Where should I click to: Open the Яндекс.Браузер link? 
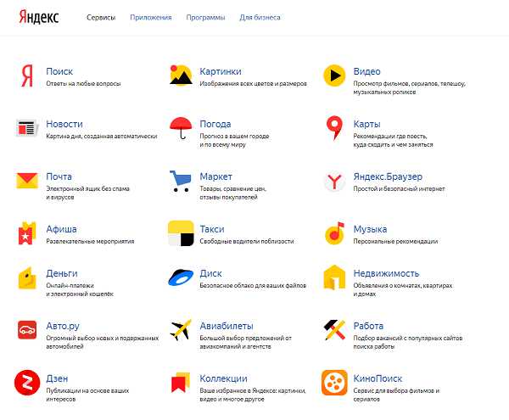(x=388, y=176)
